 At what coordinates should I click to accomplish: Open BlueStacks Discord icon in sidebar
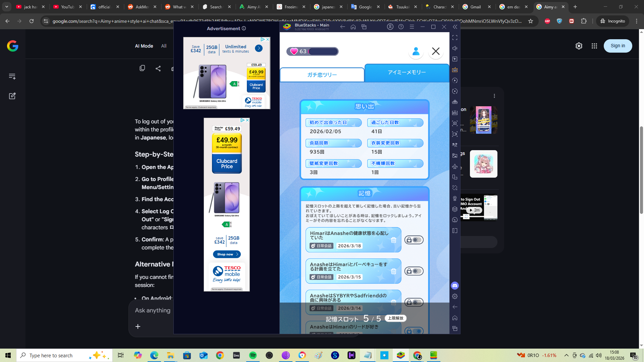click(x=455, y=286)
